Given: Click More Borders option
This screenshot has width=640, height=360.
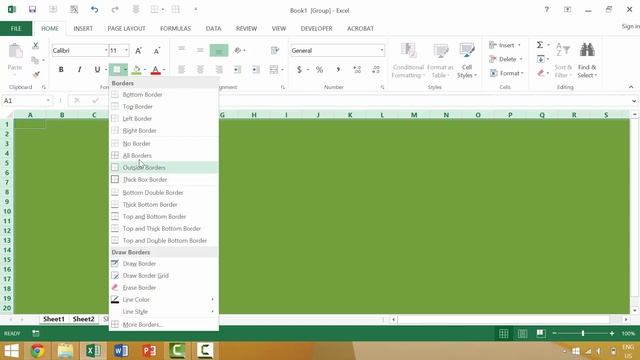Looking at the screenshot, I should (x=163, y=324).
